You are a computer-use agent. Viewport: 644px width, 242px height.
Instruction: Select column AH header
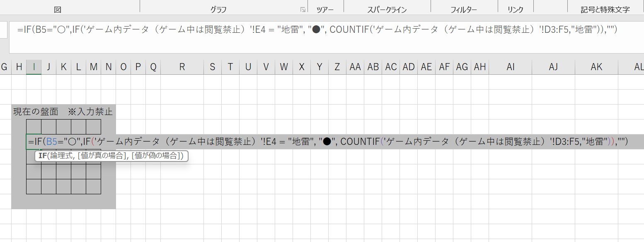480,67
